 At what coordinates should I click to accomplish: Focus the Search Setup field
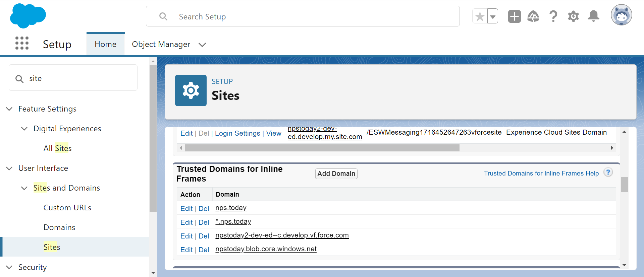pos(303,16)
